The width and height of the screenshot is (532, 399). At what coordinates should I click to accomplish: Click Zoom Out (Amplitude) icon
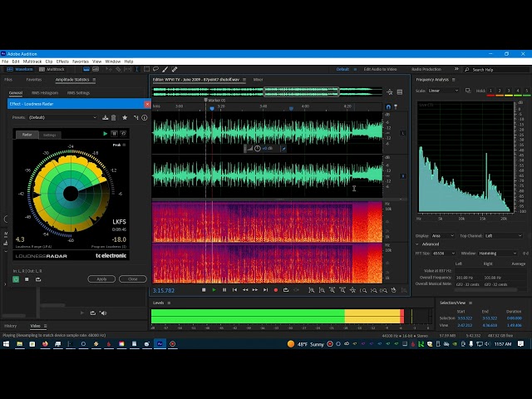(322, 290)
